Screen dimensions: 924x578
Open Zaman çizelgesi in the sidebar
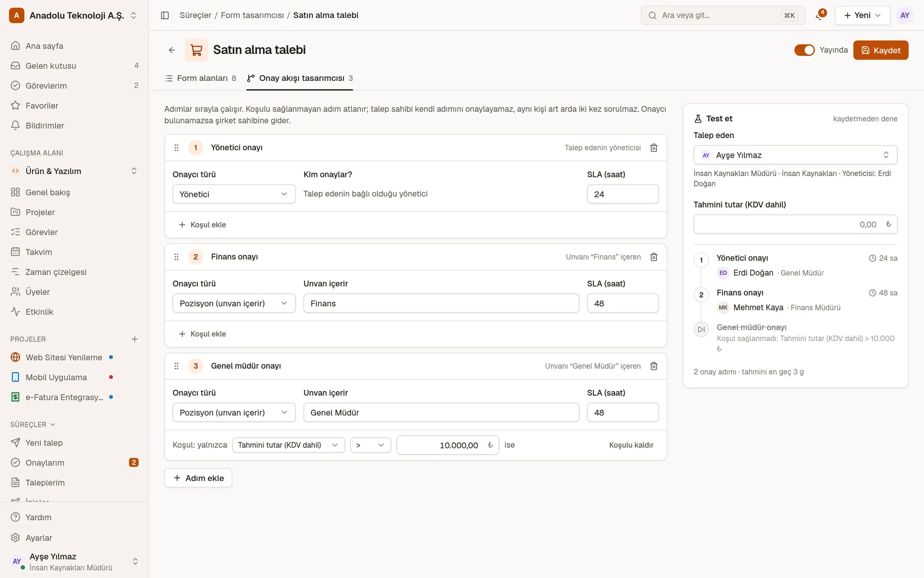[74, 272]
